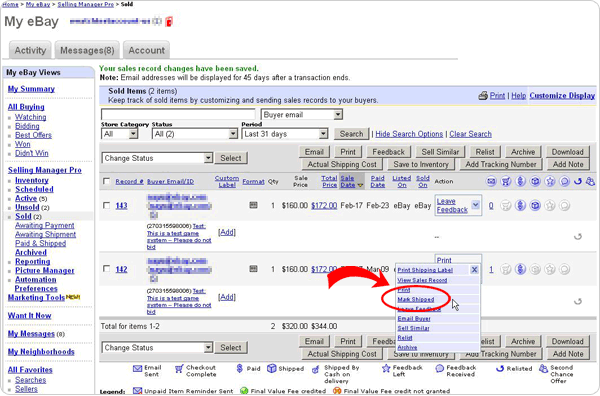Open the Buyer email search type dropdown
This screenshot has width=600, height=396.
click(302, 114)
